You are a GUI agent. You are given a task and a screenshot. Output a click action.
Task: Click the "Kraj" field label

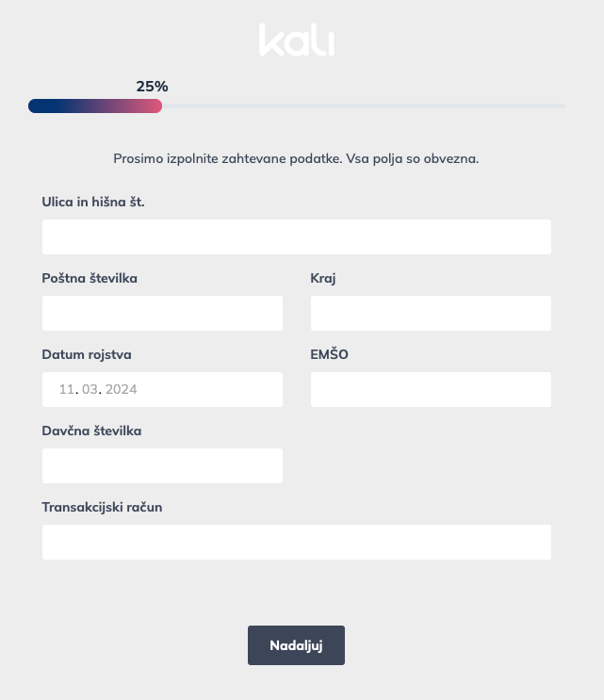323,278
